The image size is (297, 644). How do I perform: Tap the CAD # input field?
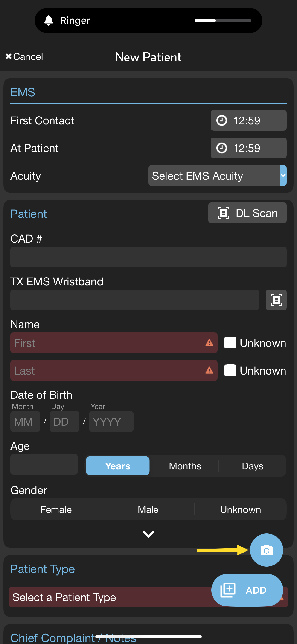(x=148, y=257)
